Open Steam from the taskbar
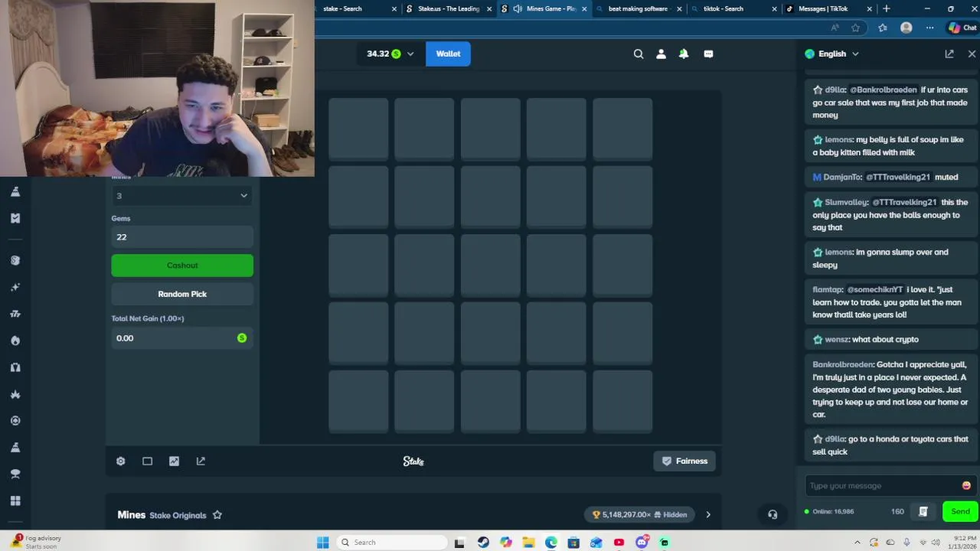This screenshot has height=551, width=980. pos(483,543)
